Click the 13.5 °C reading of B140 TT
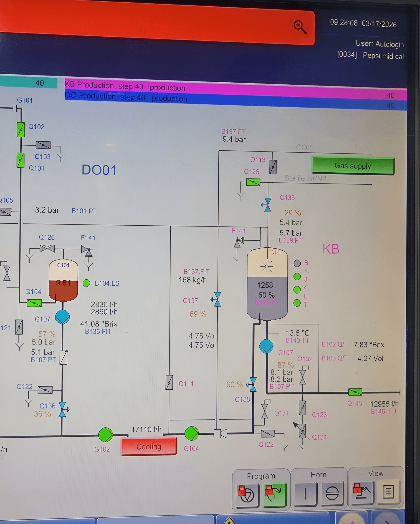The height and width of the screenshot is (524, 420). pyautogui.click(x=297, y=333)
